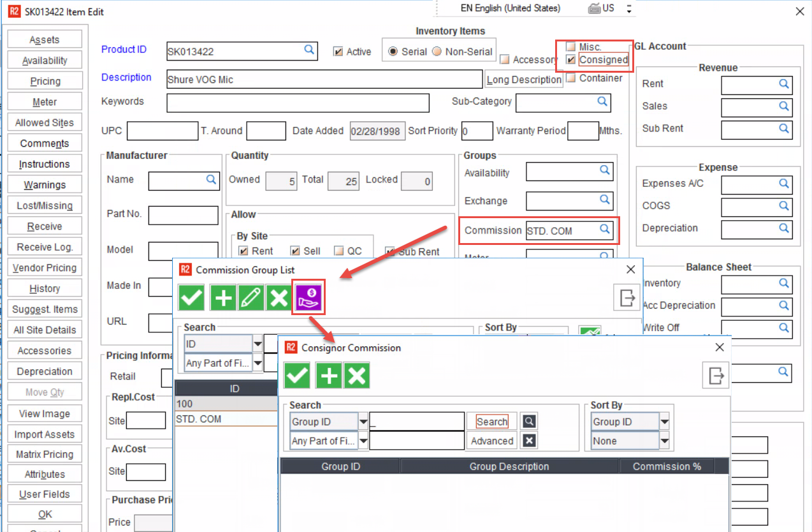Click the clear search X icon beside Advanced
The height and width of the screenshot is (532, 812).
pyautogui.click(x=529, y=440)
